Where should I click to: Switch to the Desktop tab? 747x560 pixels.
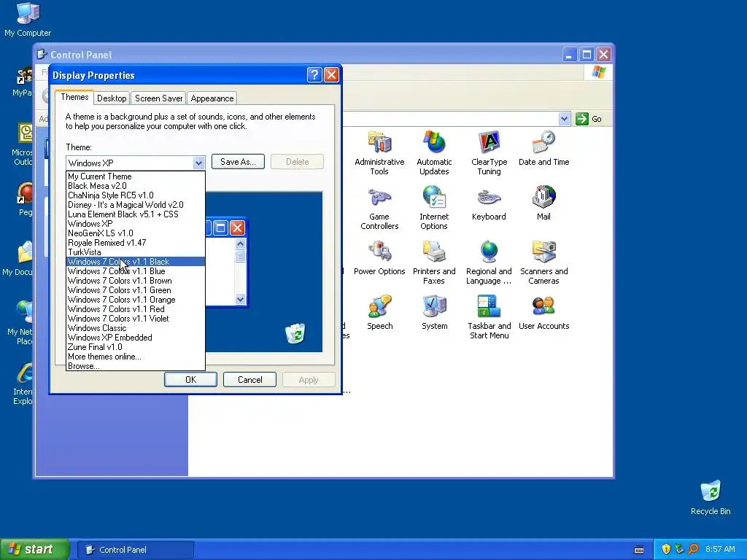click(112, 98)
